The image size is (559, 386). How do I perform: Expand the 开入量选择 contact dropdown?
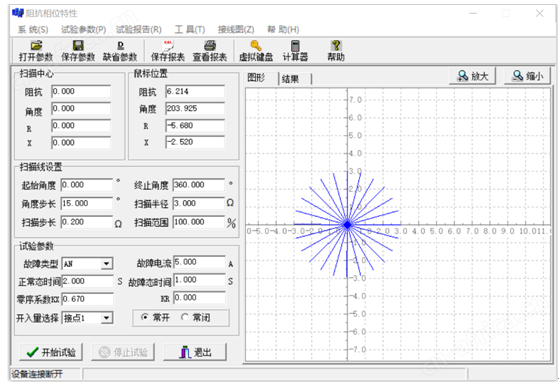click(107, 318)
